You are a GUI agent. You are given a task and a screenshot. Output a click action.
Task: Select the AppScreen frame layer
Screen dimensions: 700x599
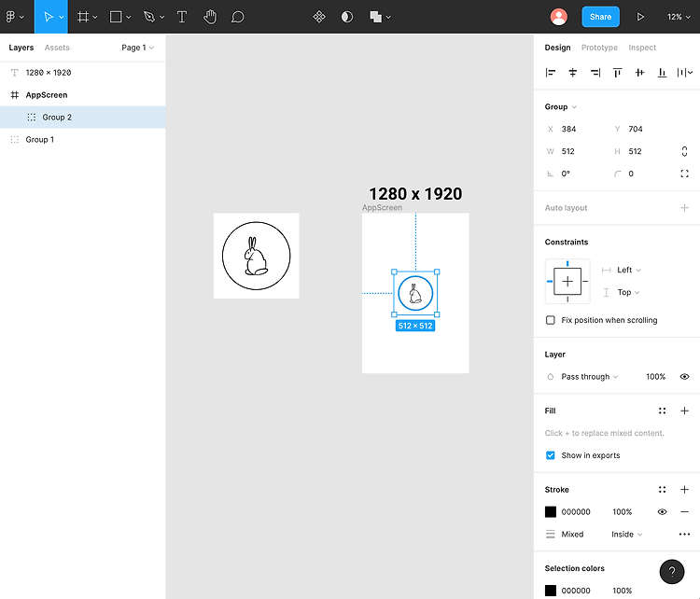(x=83, y=94)
